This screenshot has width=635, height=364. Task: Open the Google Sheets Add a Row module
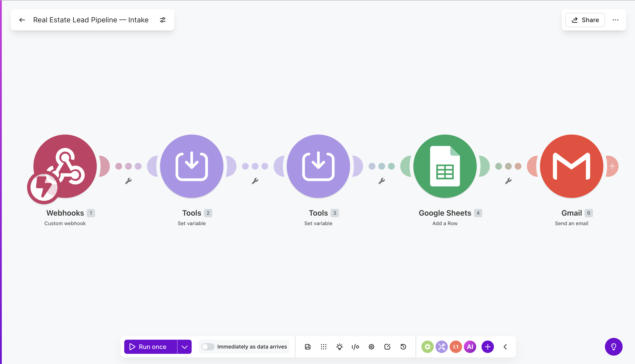[x=445, y=166]
